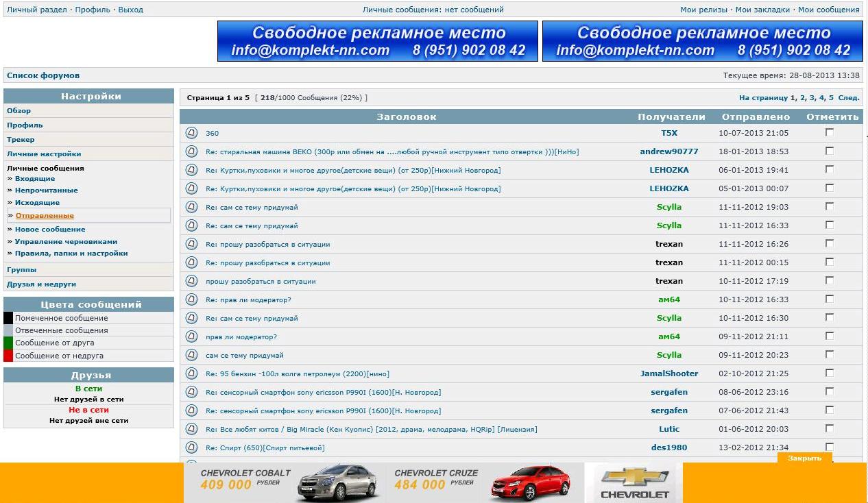
Task: Click the message icon for the "95 бензин" row
Action: point(192,373)
